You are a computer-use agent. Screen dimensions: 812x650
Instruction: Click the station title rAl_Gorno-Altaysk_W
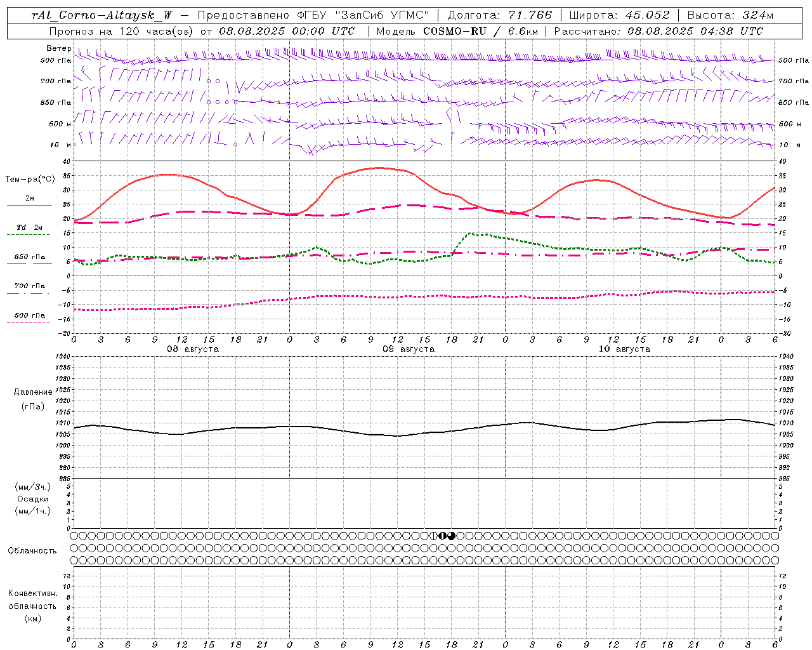tap(103, 15)
